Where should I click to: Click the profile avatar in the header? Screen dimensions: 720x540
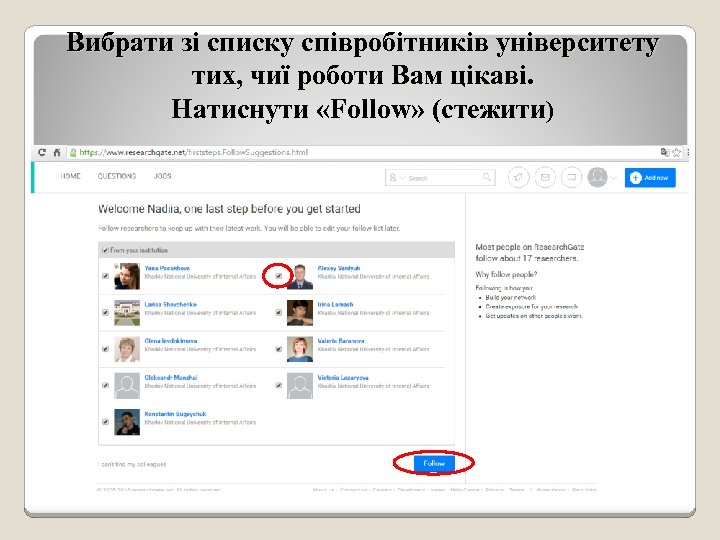597,177
